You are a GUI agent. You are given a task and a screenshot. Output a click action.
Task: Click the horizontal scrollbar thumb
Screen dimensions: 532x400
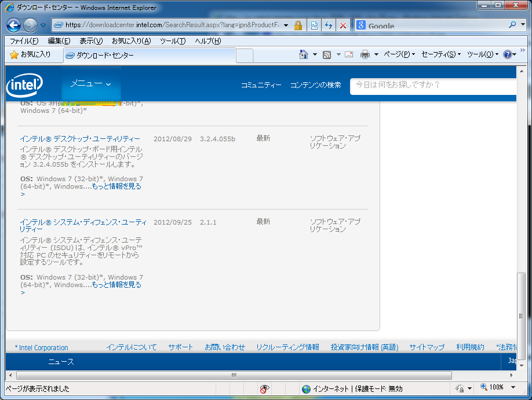pyautogui.click(x=234, y=375)
